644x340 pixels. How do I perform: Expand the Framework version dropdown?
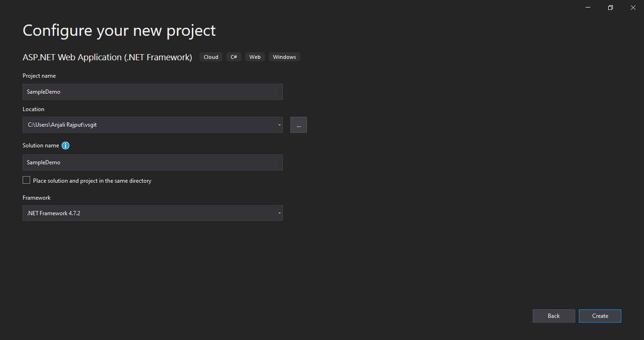[279, 213]
